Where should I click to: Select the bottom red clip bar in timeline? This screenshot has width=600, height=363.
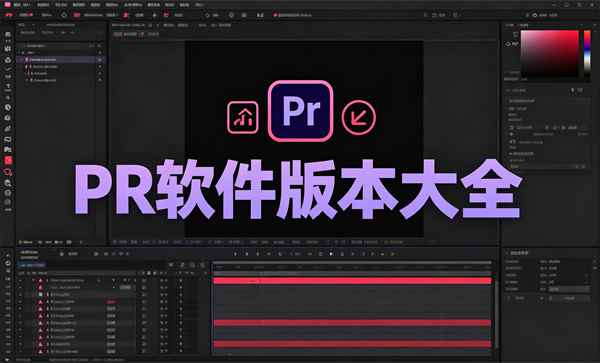coord(352,344)
